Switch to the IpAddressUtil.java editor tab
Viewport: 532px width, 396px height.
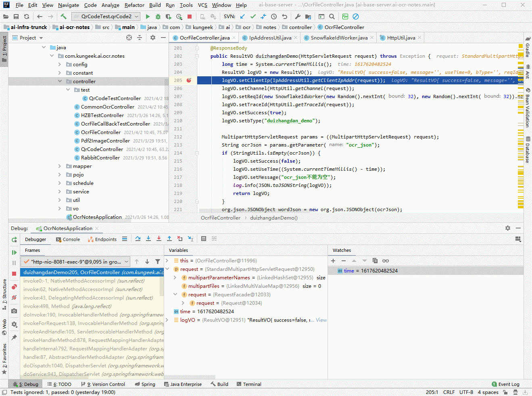point(270,38)
